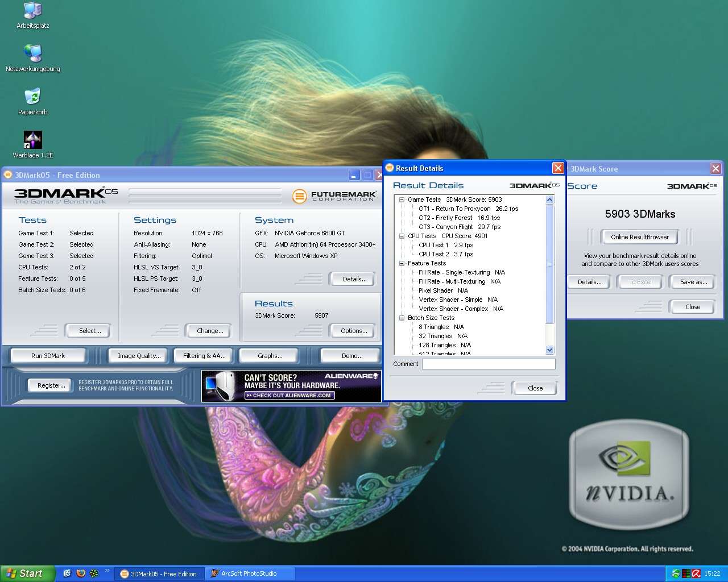Select the 32 Triangles row
The width and height of the screenshot is (728, 582).
point(443,336)
